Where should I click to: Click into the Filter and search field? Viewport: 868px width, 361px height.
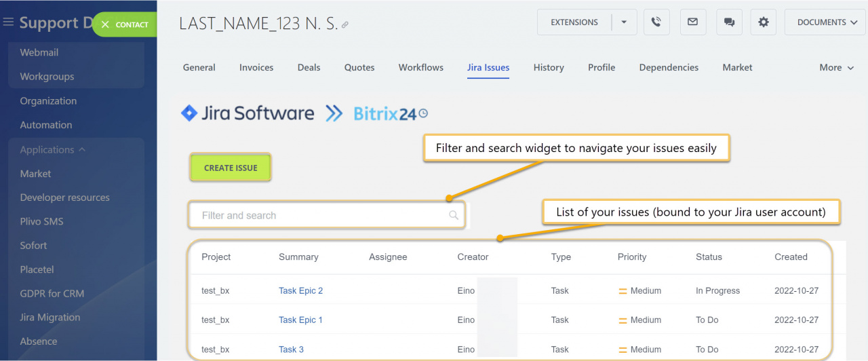pos(327,215)
